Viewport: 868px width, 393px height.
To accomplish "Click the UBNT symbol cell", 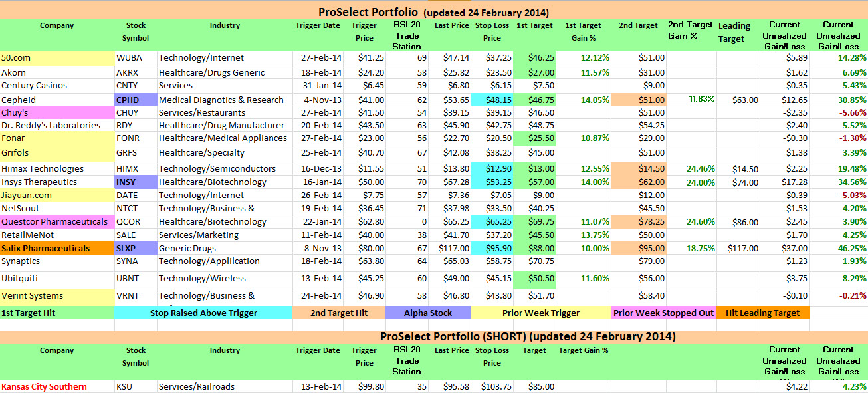I will 136,279.
